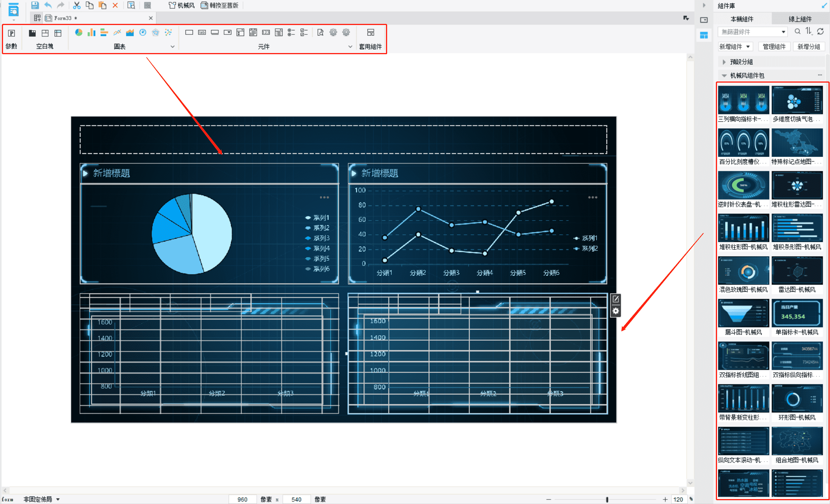Switch to the 線上組件 tab
Screen dimensions: 830x504
click(x=800, y=19)
